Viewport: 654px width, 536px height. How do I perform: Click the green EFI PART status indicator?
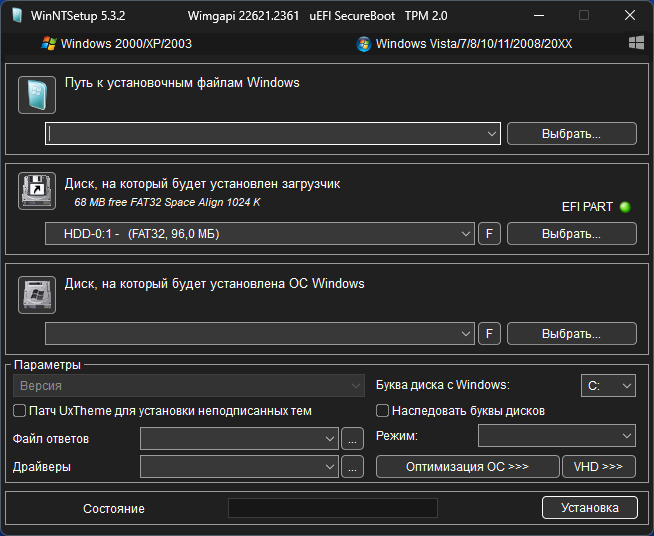[x=625, y=207]
